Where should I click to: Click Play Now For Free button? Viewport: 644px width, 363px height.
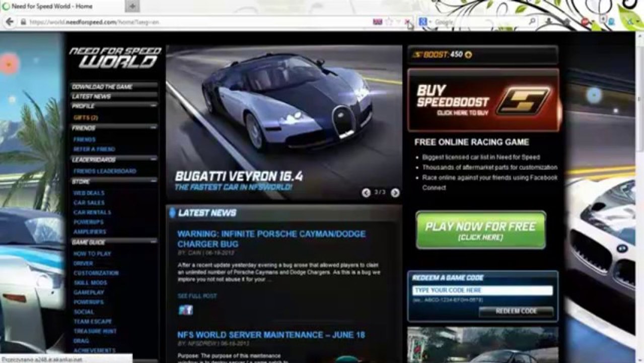(480, 230)
